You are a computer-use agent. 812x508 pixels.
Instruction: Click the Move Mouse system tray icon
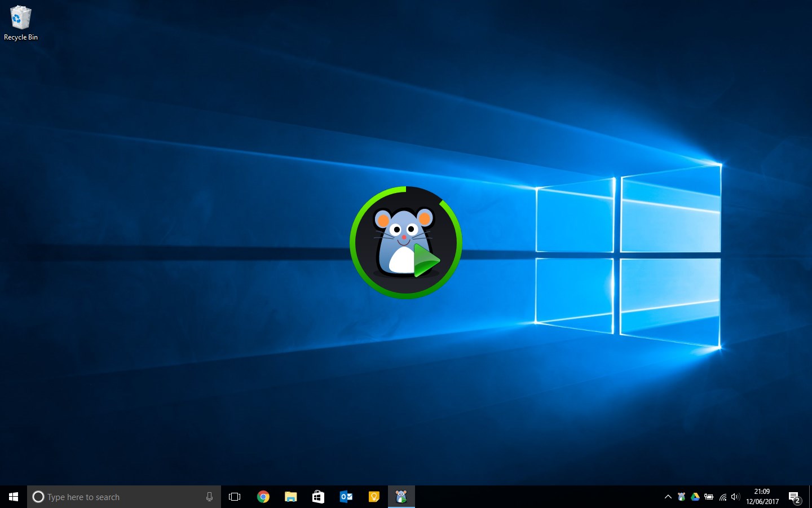point(681,497)
